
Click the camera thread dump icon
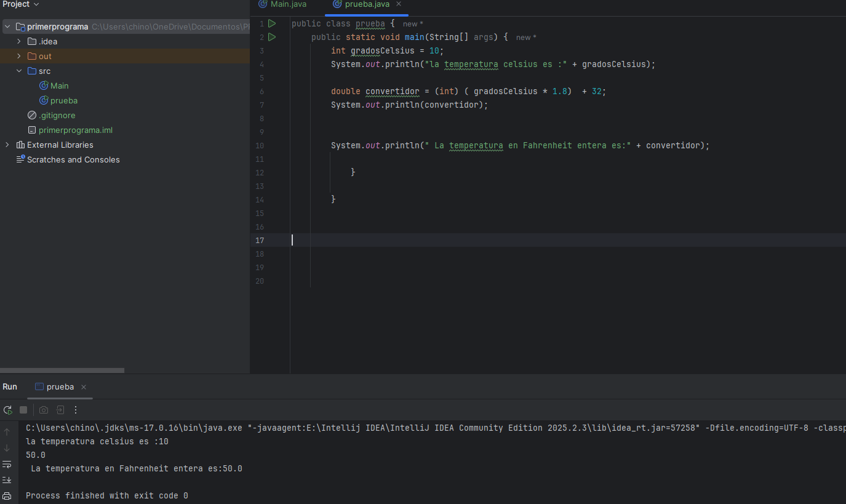pos(43,410)
